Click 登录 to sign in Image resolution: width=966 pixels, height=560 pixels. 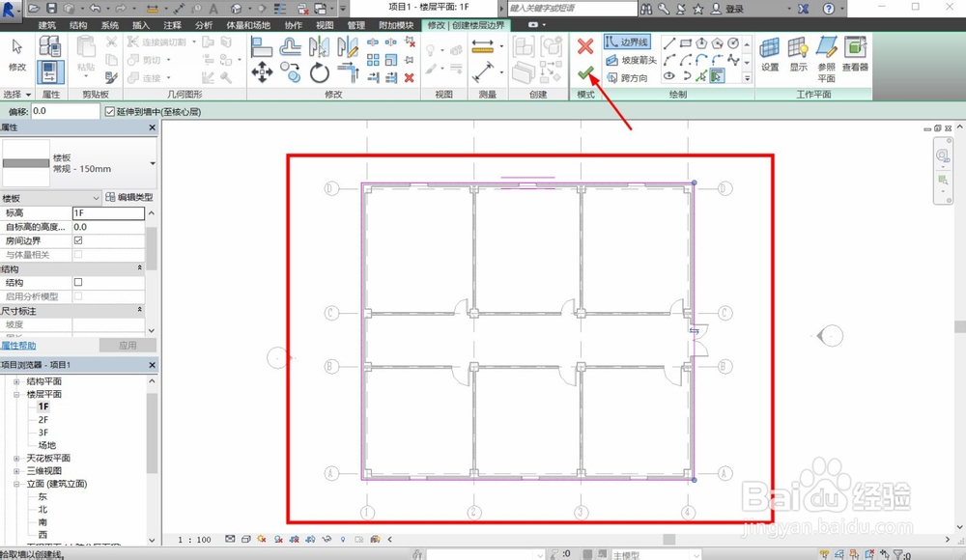[734, 9]
